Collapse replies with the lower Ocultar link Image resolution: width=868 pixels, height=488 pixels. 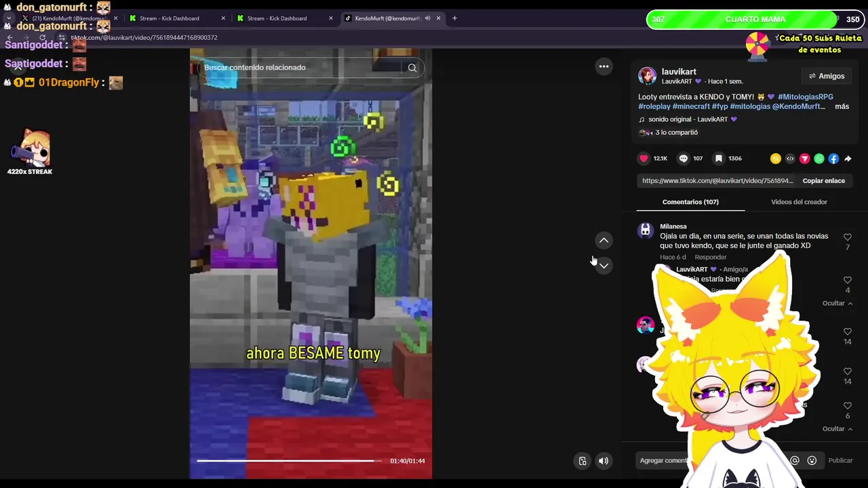point(837,429)
